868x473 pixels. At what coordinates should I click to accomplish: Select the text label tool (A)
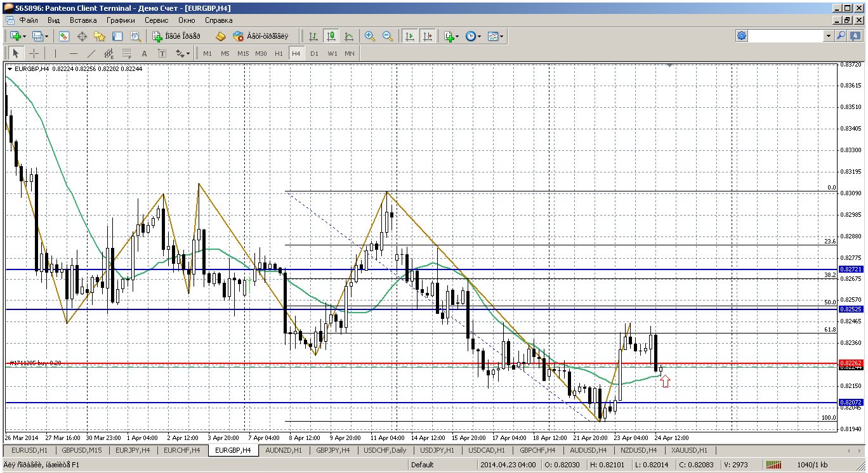[x=144, y=53]
